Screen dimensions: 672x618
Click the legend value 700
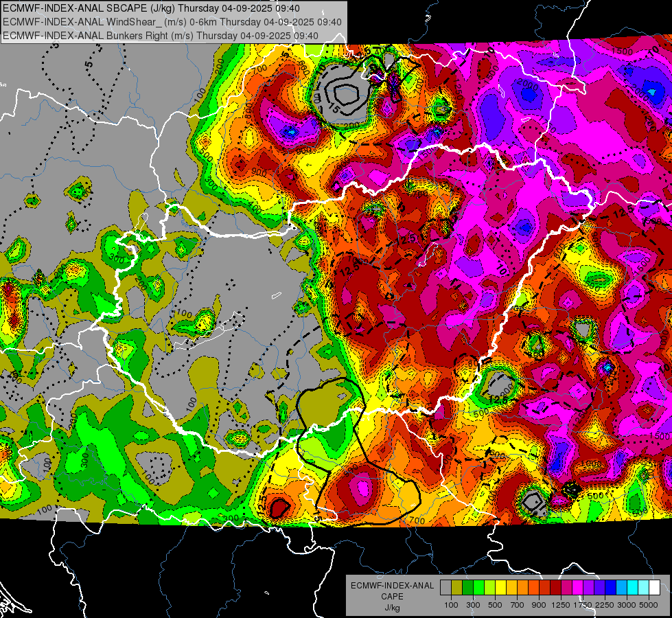(x=518, y=606)
